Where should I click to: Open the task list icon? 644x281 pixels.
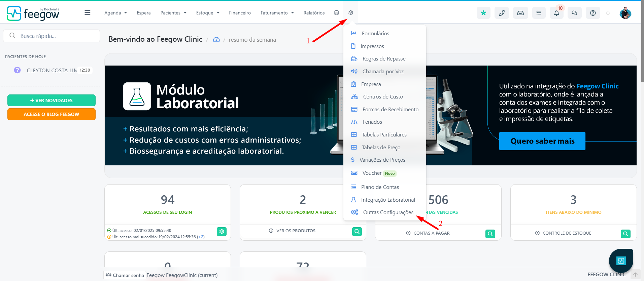pos(539,13)
